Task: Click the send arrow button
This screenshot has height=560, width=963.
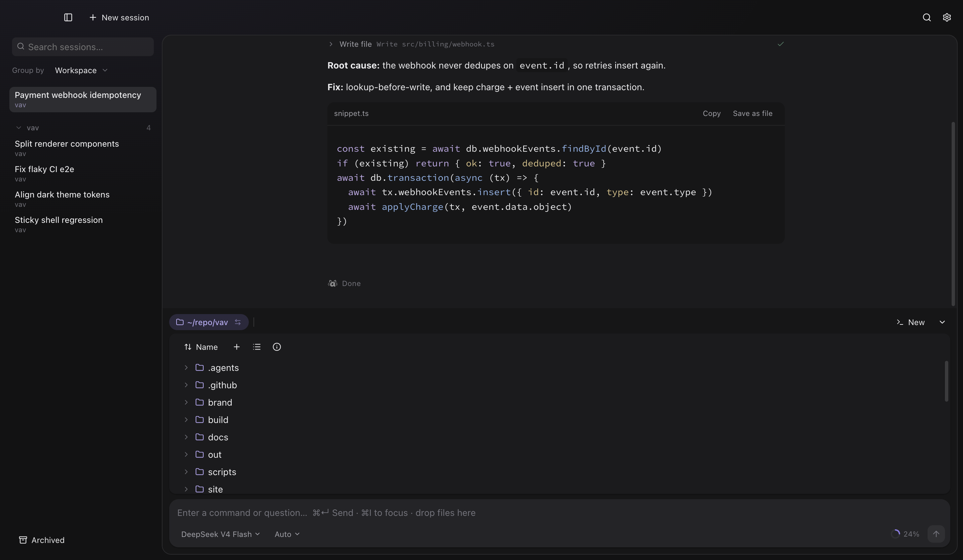Action: [x=936, y=534]
